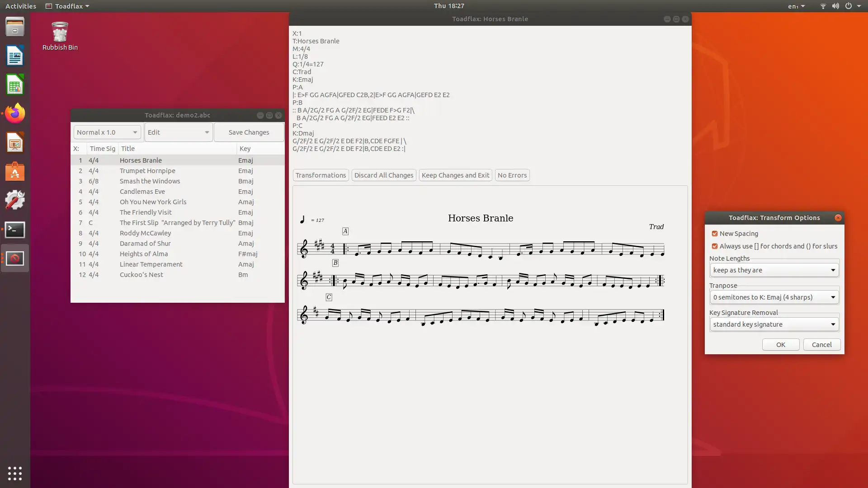Click the Transformations button in toolbar
Screen dimensions: 868x488
[320, 174]
